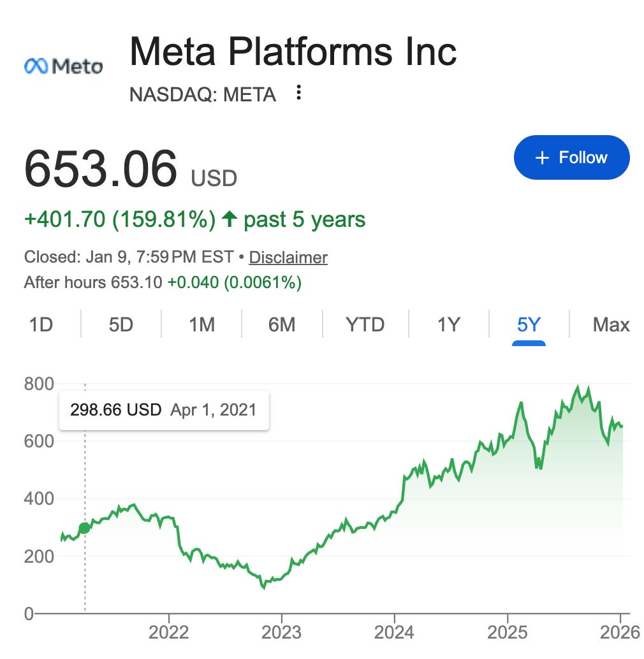Show the Max history range

point(611,324)
